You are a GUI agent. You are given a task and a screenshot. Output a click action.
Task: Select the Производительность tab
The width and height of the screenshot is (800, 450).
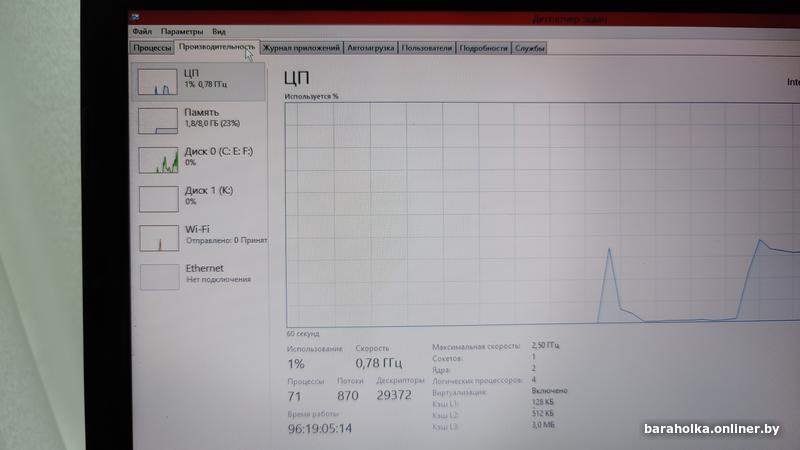pyautogui.click(x=217, y=47)
